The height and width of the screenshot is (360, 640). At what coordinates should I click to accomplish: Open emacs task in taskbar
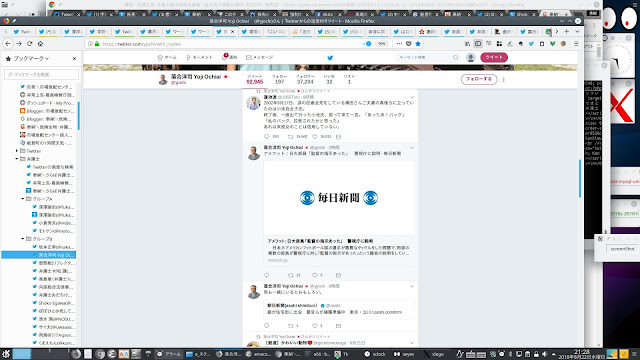[258, 354]
